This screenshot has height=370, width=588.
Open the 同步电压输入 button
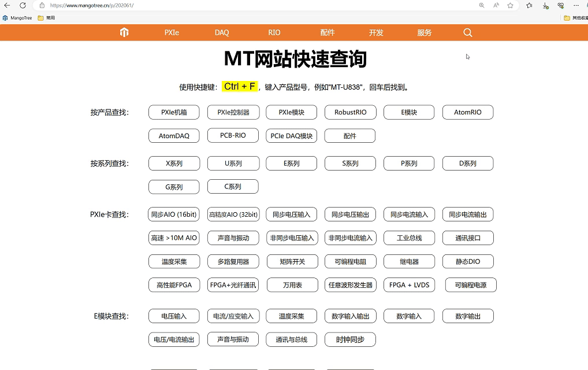(291, 214)
